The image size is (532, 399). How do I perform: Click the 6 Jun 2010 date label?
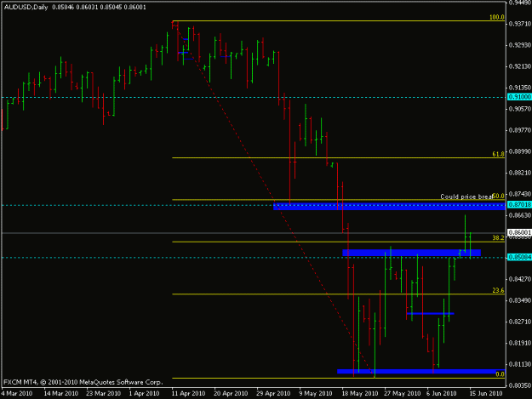[442, 394]
